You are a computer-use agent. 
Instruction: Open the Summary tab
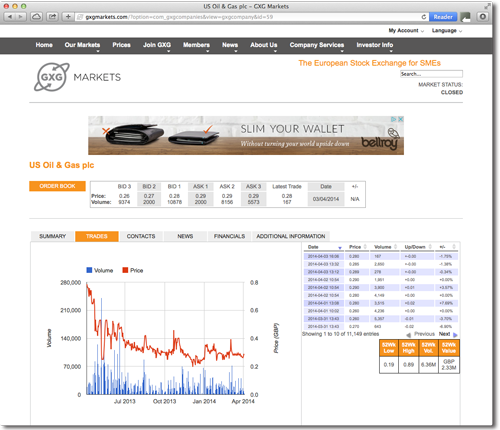pyautogui.click(x=52, y=236)
